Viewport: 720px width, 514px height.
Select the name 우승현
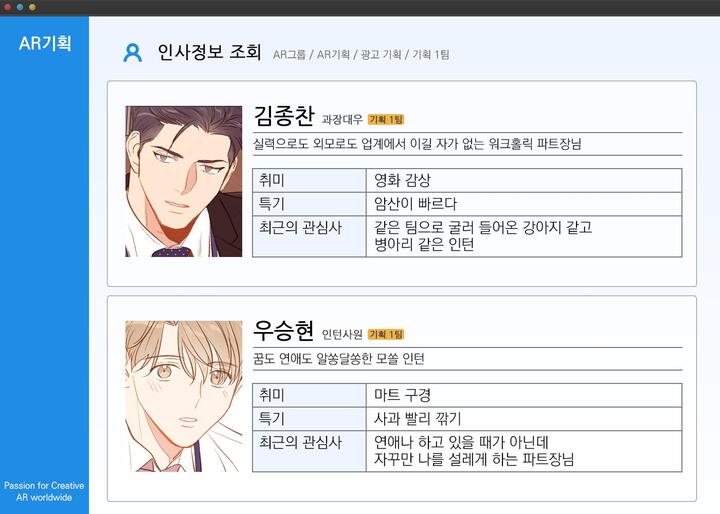tap(284, 330)
